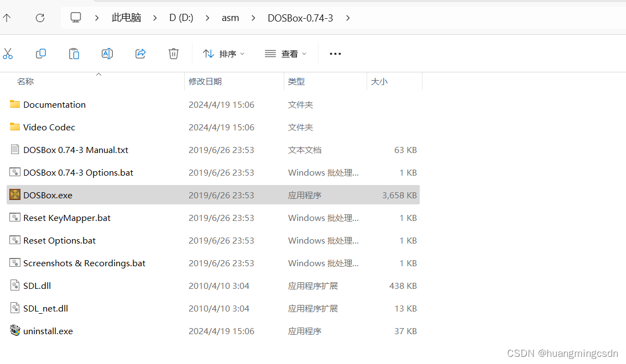Open the 查看 view dropdown
The image size is (626, 364).
click(x=285, y=54)
